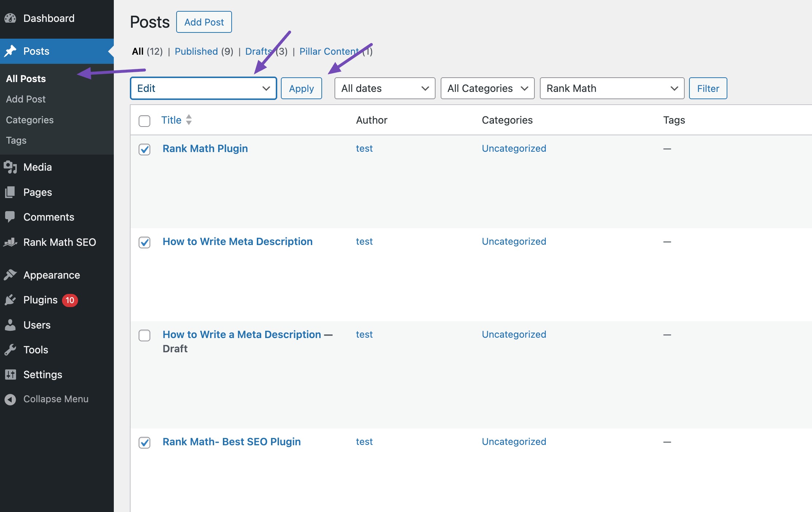Click the Media icon in sidebar

[11, 167]
